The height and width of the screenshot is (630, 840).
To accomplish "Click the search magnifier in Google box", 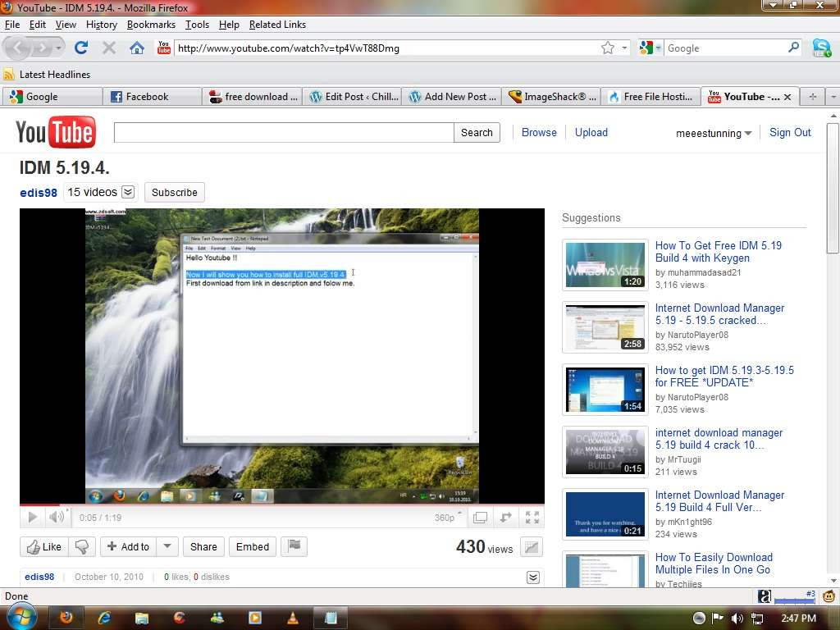I will coord(793,48).
